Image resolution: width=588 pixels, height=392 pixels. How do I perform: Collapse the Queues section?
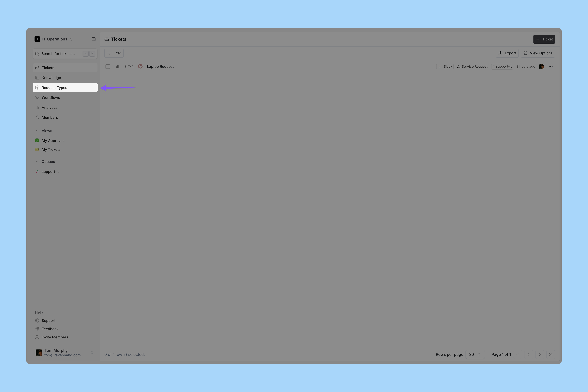coord(38,162)
